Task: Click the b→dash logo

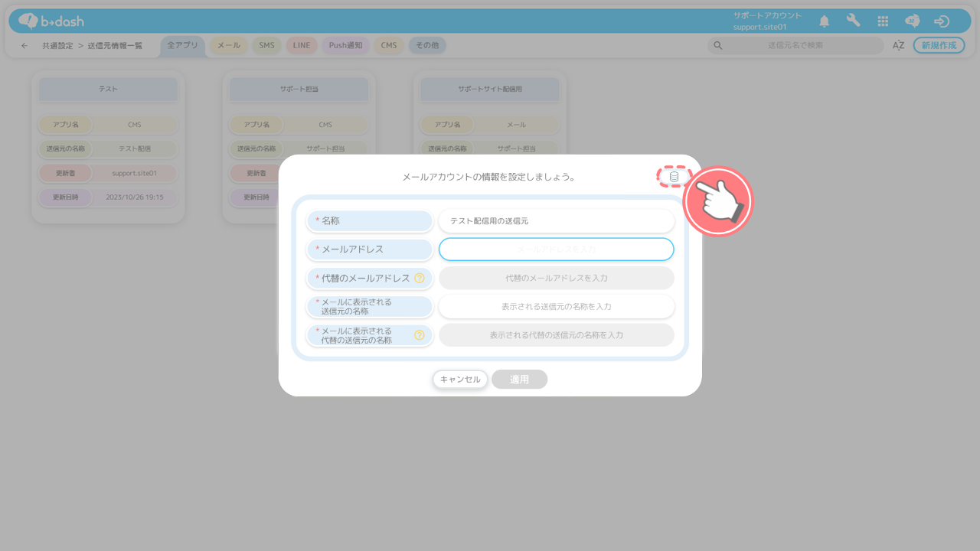Action: point(51,21)
